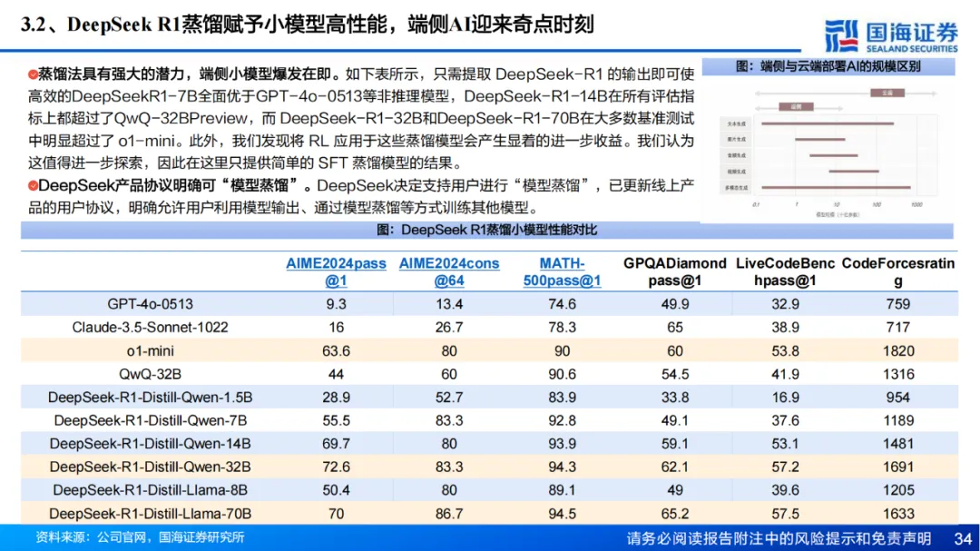The height and width of the screenshot is (551, 980).
Task: Click the 92.8 value in Qwen-7B row
Action: [x=562, y=420]
